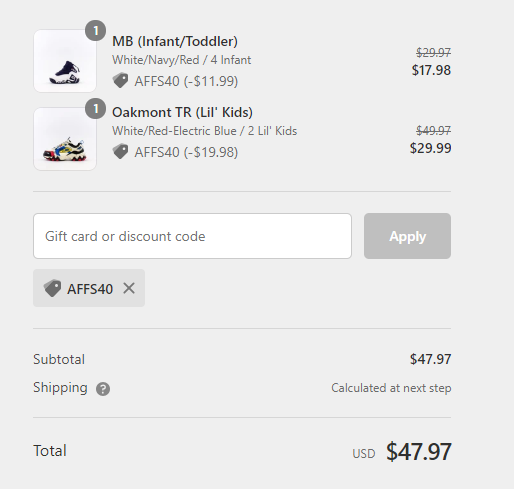Click the shipping help question mark icon
The height and width of the screenshot is (489, 514).
point(103,389)
